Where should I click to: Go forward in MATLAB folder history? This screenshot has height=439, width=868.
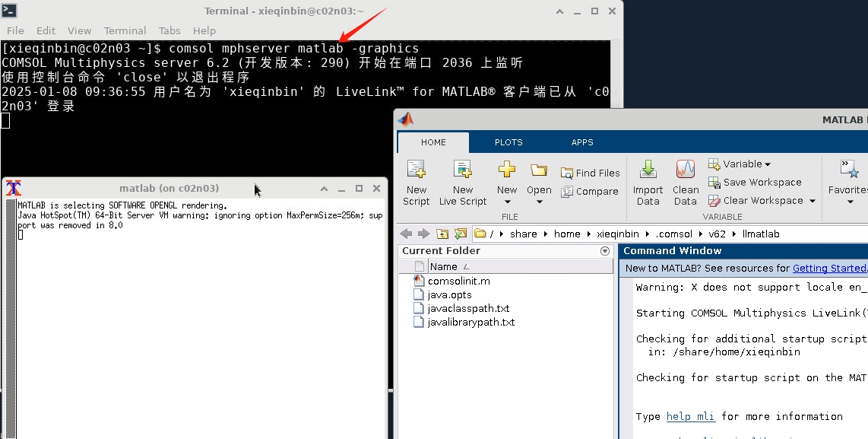[423, 234]
